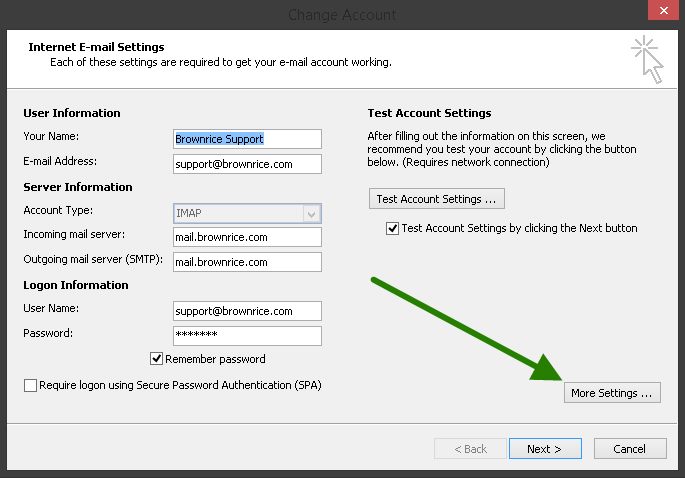Close the Change Account dialog

(x=663, y=10)
